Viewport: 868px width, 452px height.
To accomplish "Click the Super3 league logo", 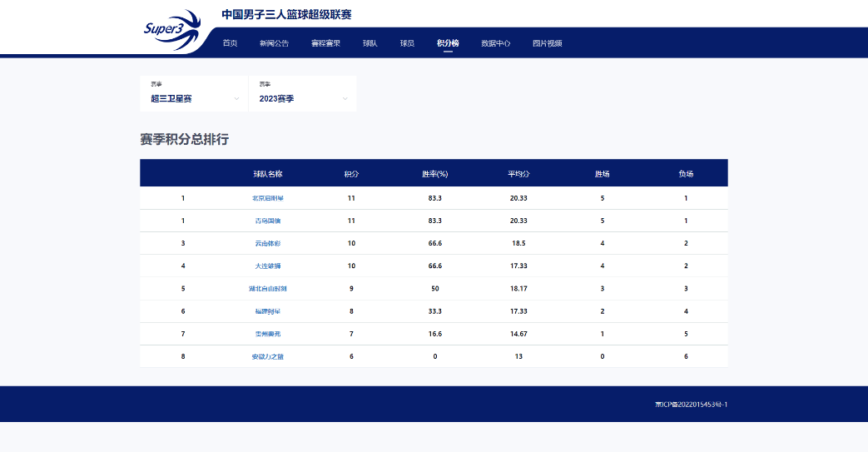I will coord(171,30).
